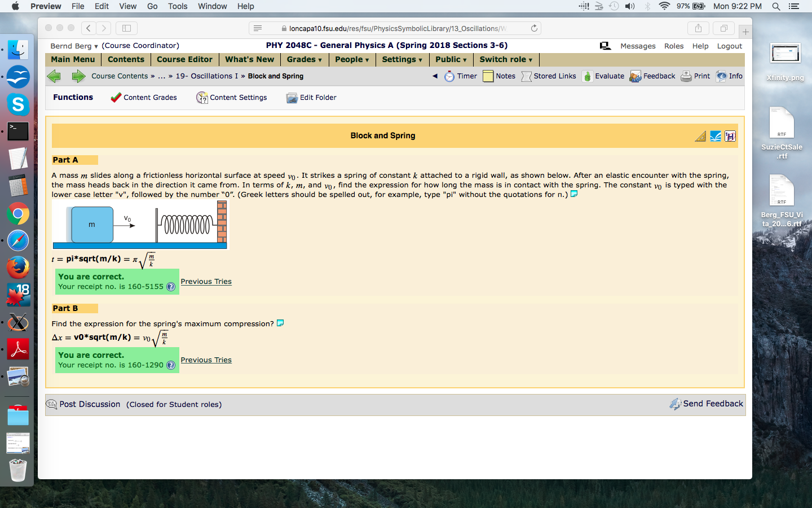Open Xfinity.png on the desktop
The height and width of the screenshot is (508, 812).
[x=785, y=62]
